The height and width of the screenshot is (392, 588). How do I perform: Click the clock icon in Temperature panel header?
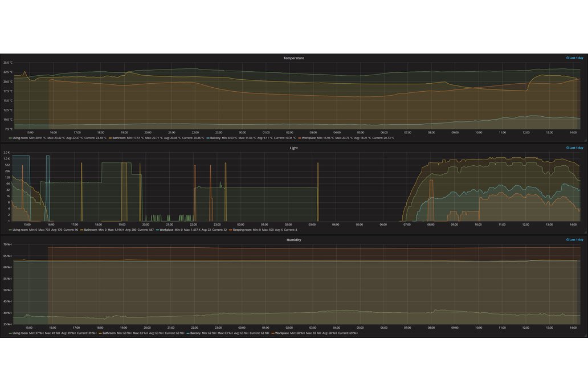pos(567,58)
